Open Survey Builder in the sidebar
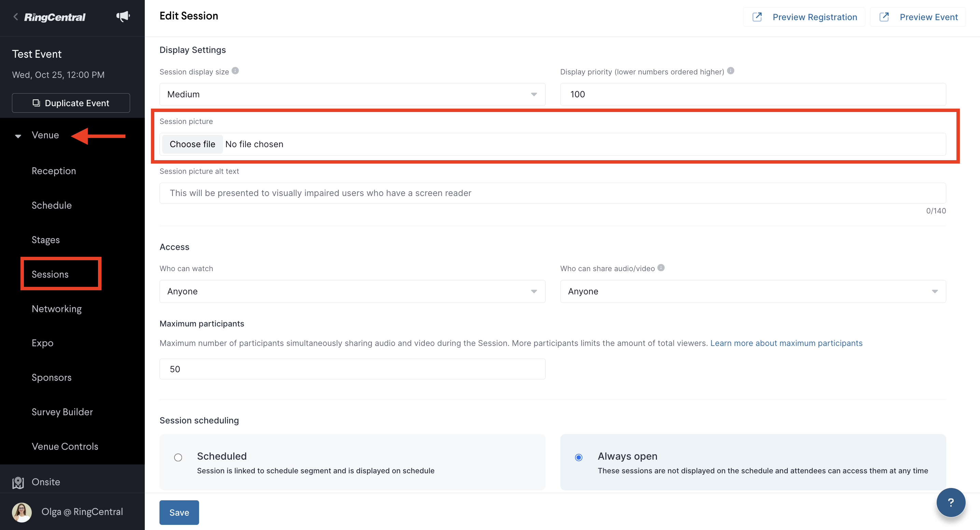Viewport: 980px width, 530px height. 62,412
